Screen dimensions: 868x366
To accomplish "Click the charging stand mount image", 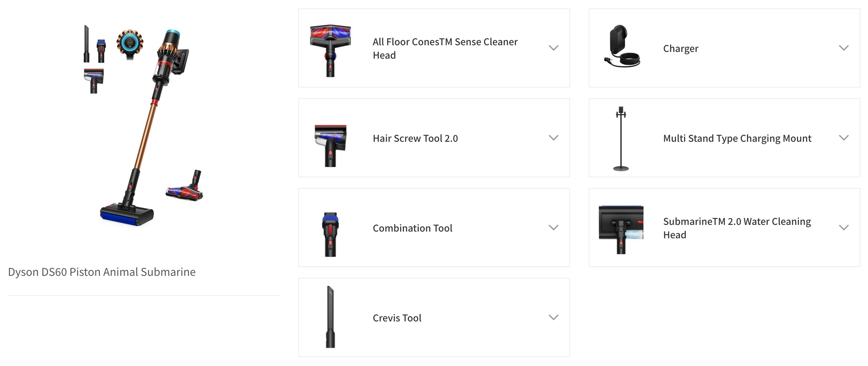I will click(621, 139).
